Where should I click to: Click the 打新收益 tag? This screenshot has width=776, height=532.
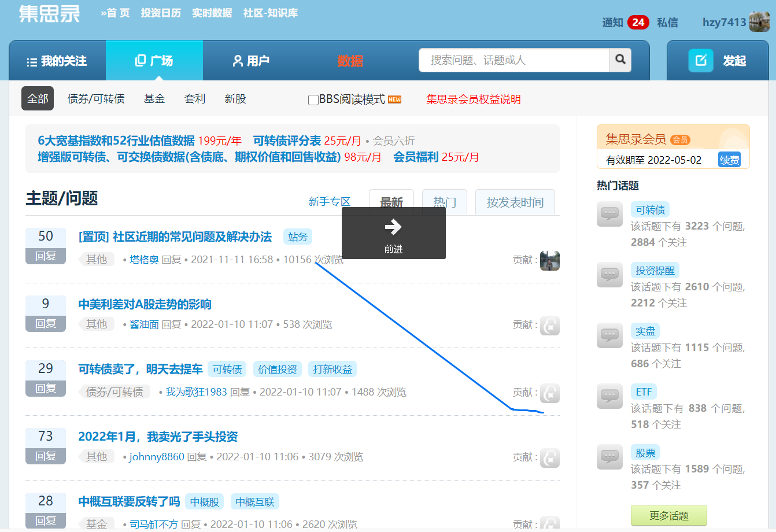coord(332,369)
